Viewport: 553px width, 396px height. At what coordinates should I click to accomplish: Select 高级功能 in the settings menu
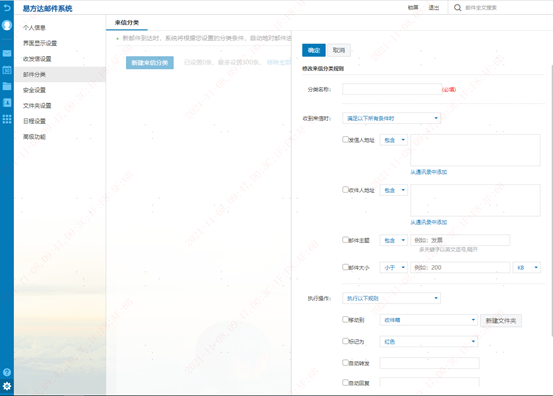[x=34, y=137]
